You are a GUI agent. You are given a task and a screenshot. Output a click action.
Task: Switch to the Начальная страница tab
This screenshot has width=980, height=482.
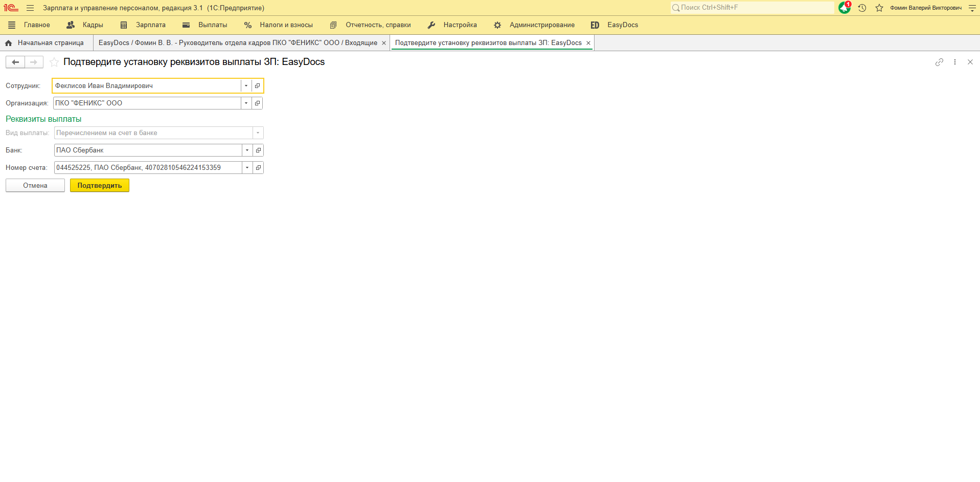pos(50,43)
